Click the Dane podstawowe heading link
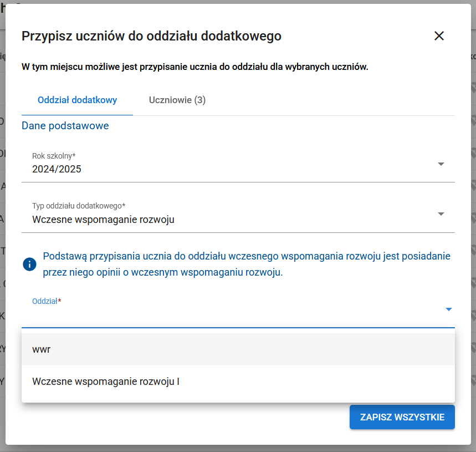This screenshot has width=476, height=452. pos(65,125)
